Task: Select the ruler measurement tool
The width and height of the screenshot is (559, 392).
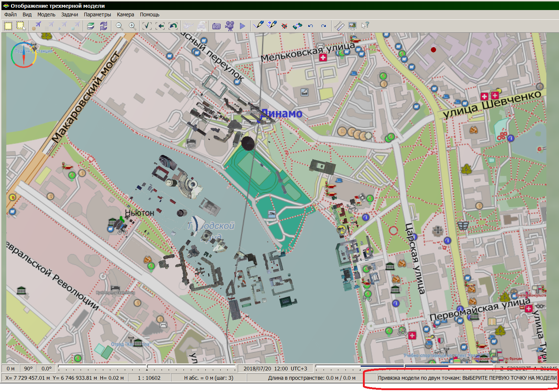Action: pyautogui.click(x=339, y=26)
